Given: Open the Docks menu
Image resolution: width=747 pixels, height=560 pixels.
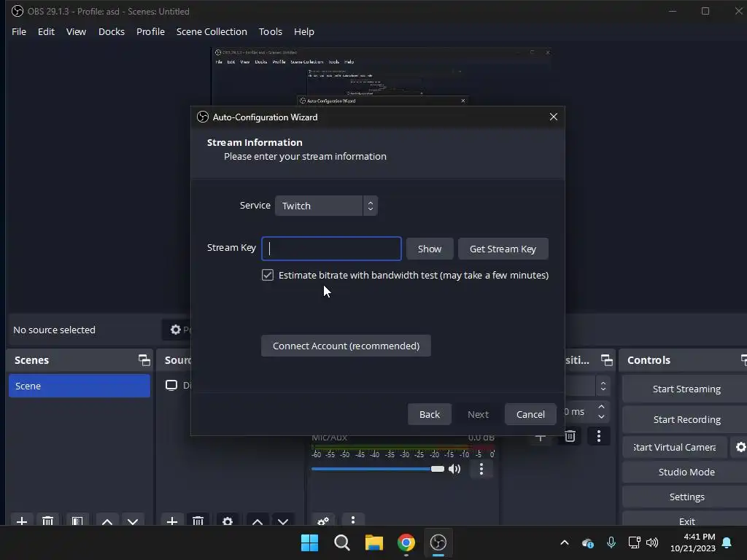Looking at the screenshot, I should point(112,31).
